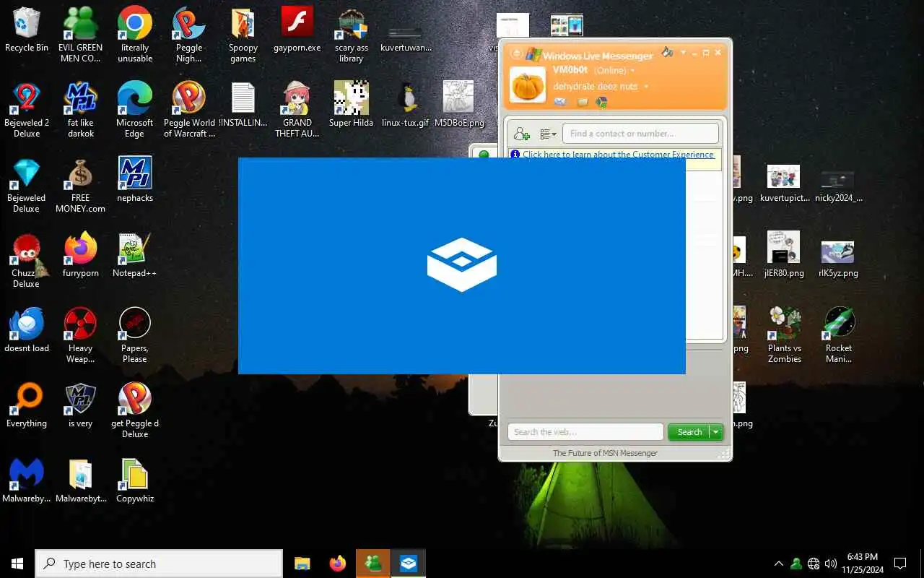
Task: Launch Microsoft Edge from the desktop
Action: (135, 110)
